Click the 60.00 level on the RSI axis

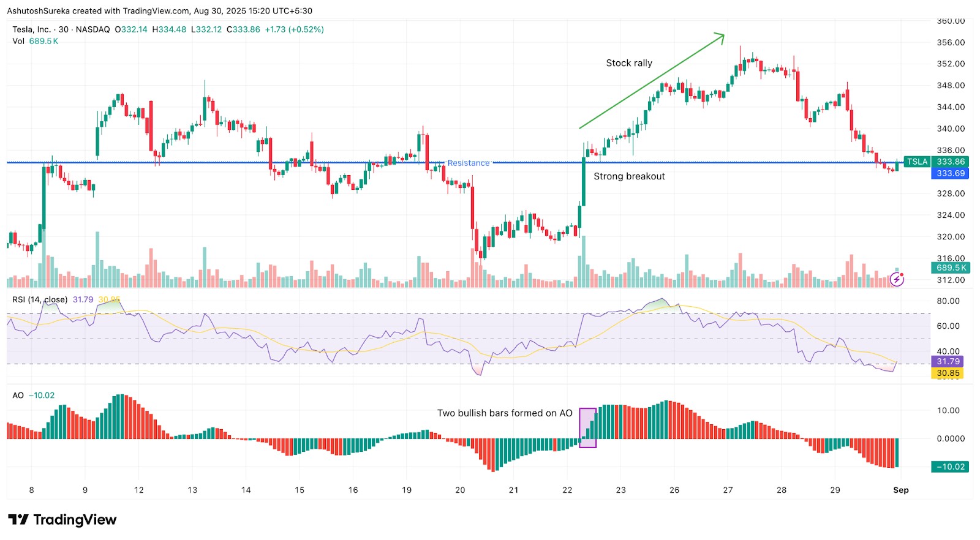point(948,326)
